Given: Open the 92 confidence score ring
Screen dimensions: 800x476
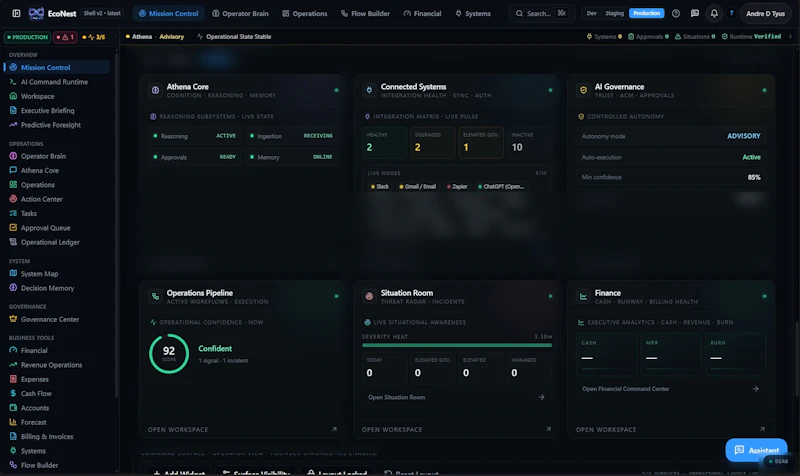Looking at the screenshot, I should [169, 353].
